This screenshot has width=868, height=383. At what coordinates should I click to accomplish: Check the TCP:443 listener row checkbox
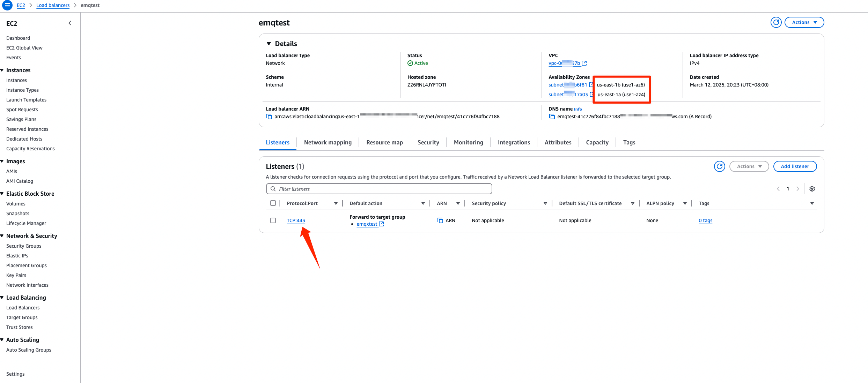(x=273, y=220)
